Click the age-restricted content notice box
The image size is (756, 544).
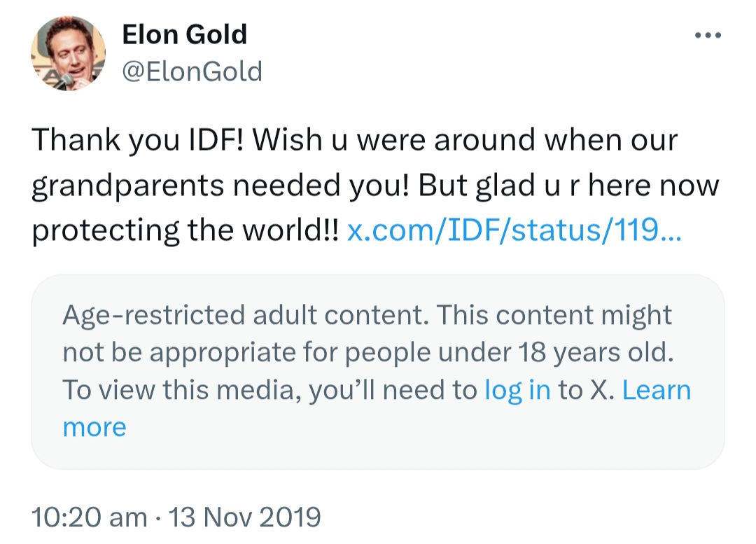(378, 372)
